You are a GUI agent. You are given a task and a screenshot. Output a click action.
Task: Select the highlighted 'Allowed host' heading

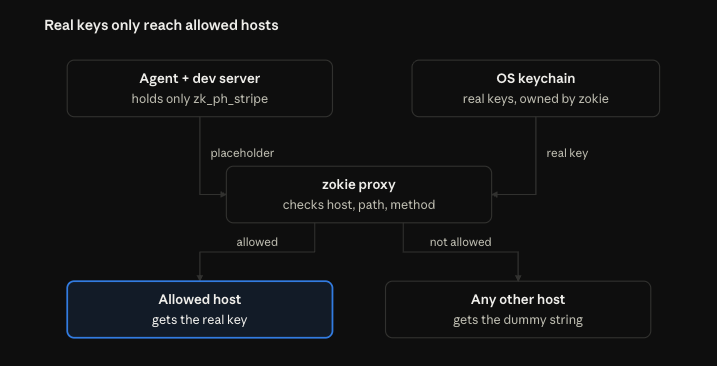pyautogui.click(x=200, y=299)
